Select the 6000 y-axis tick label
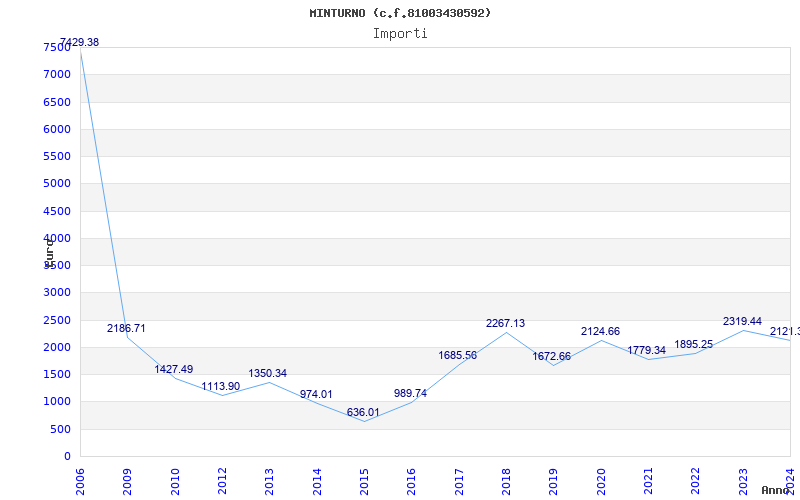Screen dimensions: 800x500 point(57,129)
